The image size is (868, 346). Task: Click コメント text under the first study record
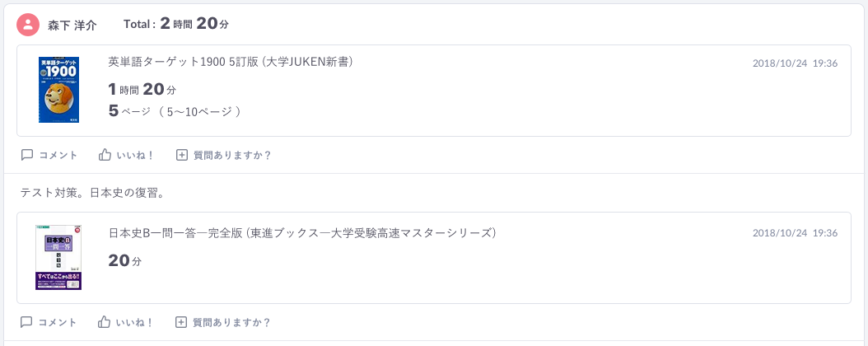pos(58,156)
